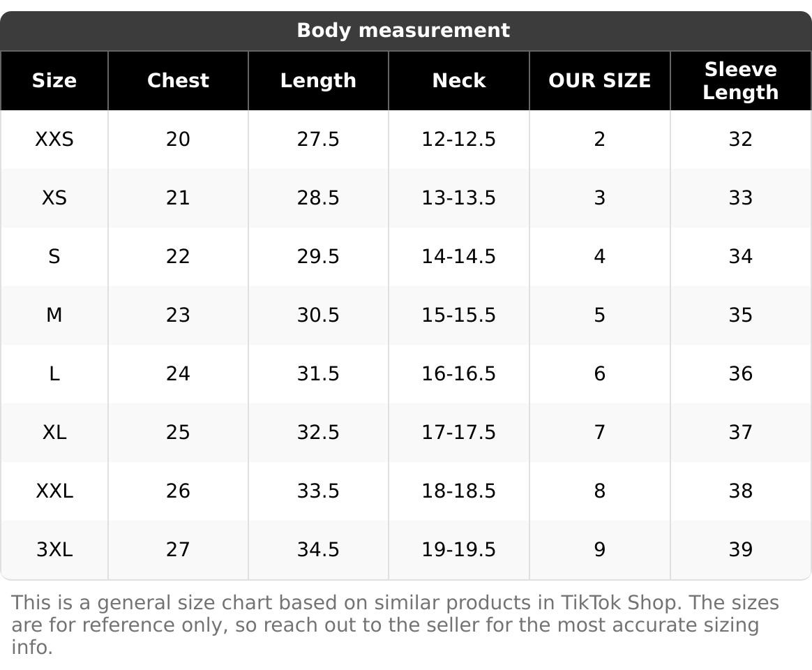Click the 3XL size row label
Screen dimensions: 812x670
[x=54, y=550]
